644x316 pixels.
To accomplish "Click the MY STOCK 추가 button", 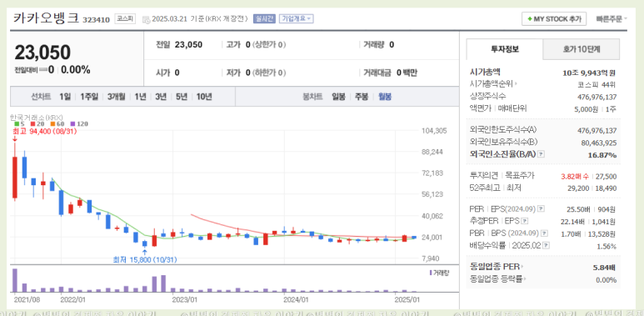I will coord(554,19).
